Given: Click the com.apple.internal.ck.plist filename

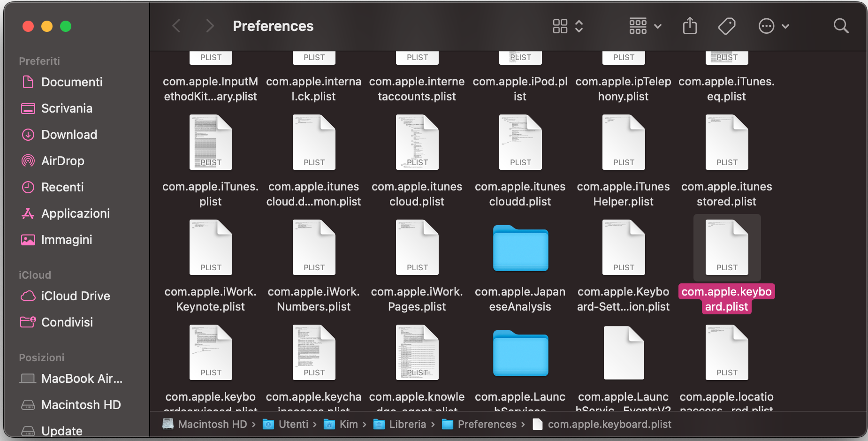Looking at the screenshot, I should click(x=314, y=89).
